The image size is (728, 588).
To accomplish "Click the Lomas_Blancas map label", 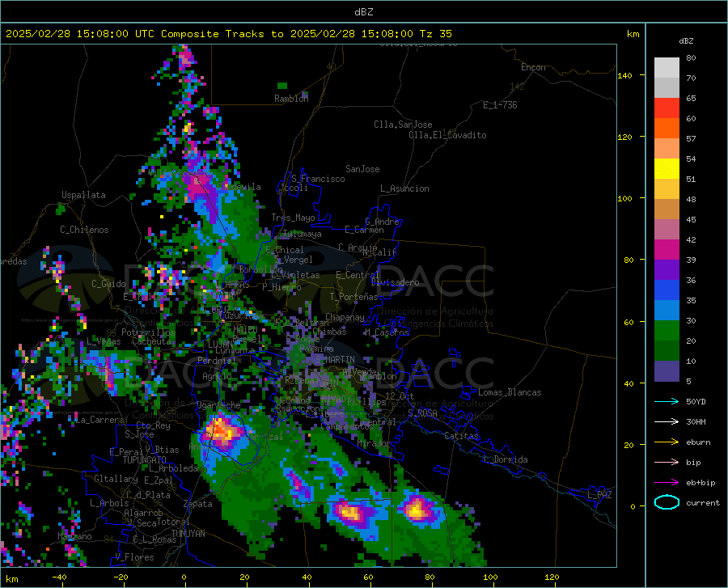I will tap(510, 392).
